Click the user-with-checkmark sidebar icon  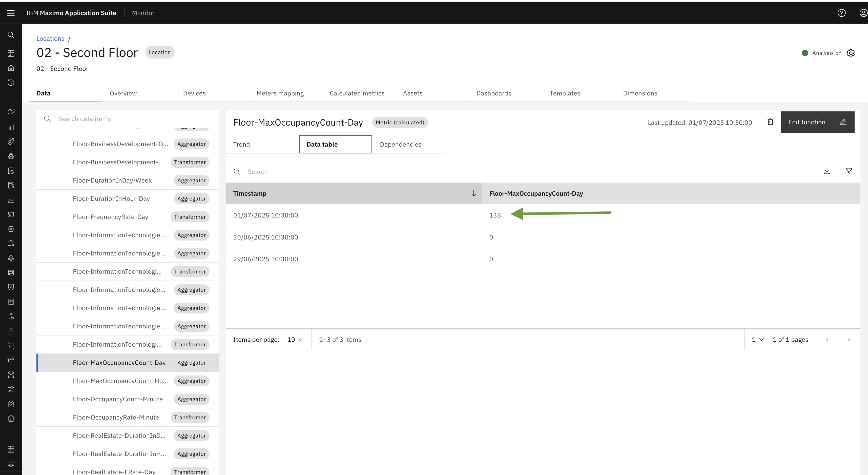[x=11, y=112]
